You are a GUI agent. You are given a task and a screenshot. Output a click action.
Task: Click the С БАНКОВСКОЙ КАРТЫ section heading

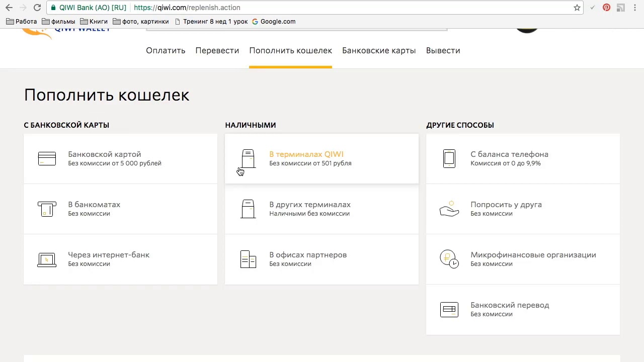click(66, 125)
